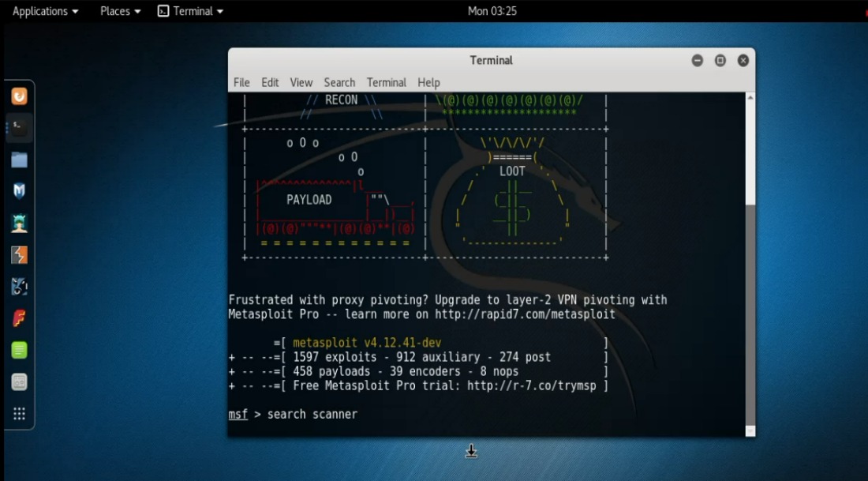Click the 'search scanner' command text

point(312,414)
